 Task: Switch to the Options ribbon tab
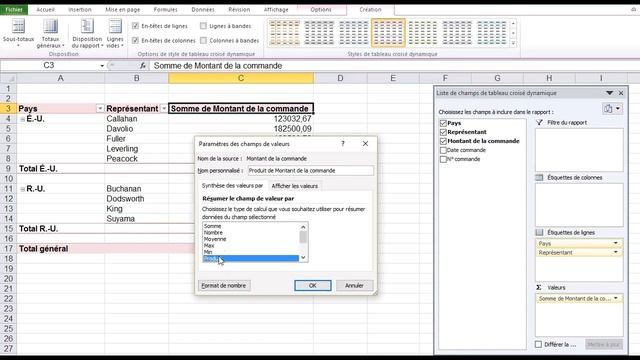(x=321, y=9)
